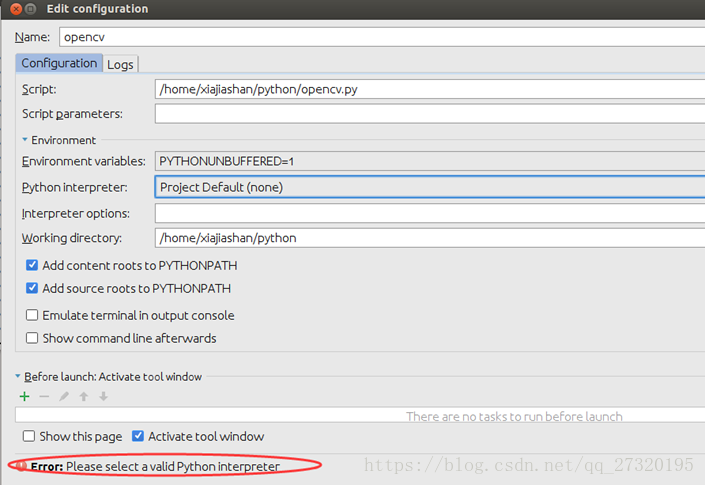The image size is (705, 485).
Task: Click the Script path field
Action: pyautogui.click(x=430, y=89)
